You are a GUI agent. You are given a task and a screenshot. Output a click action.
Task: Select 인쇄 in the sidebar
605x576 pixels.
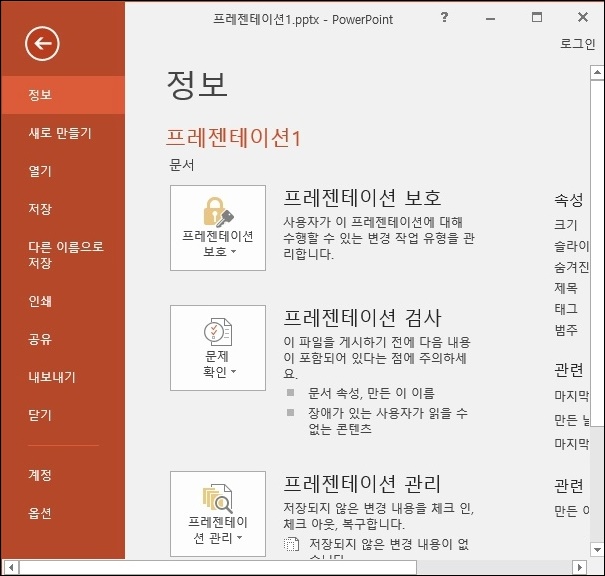point(63,301)
